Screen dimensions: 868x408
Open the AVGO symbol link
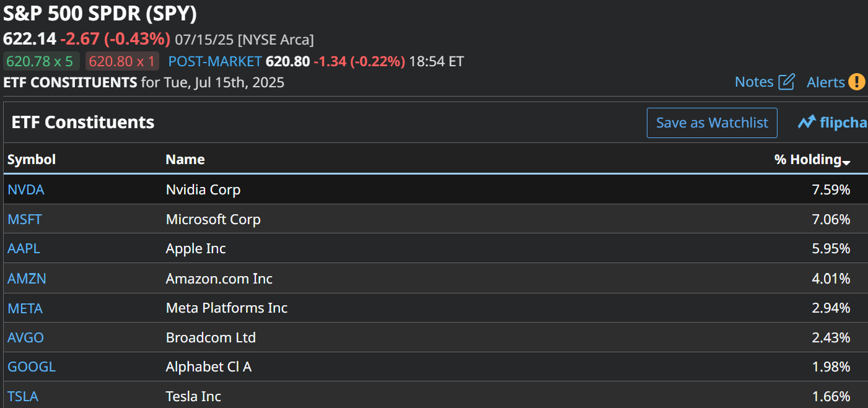point(25,338)
